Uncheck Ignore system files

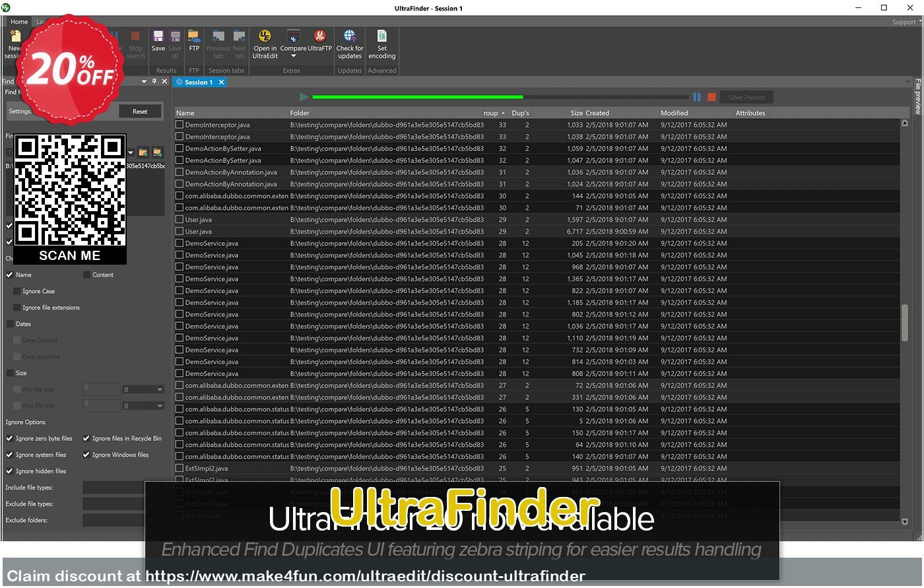tap(10, 455)
